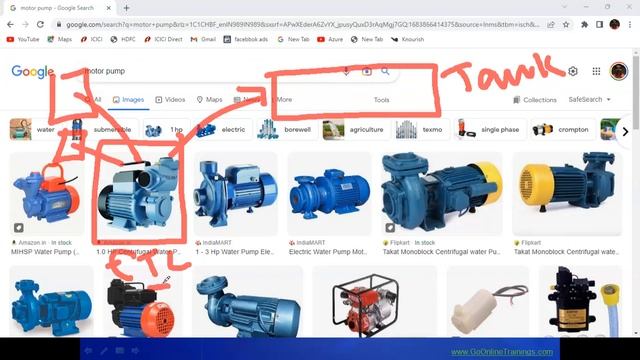Switch to the Videos tab
Viewport: 640px width, 360px height.
click(x=170, y=100)
